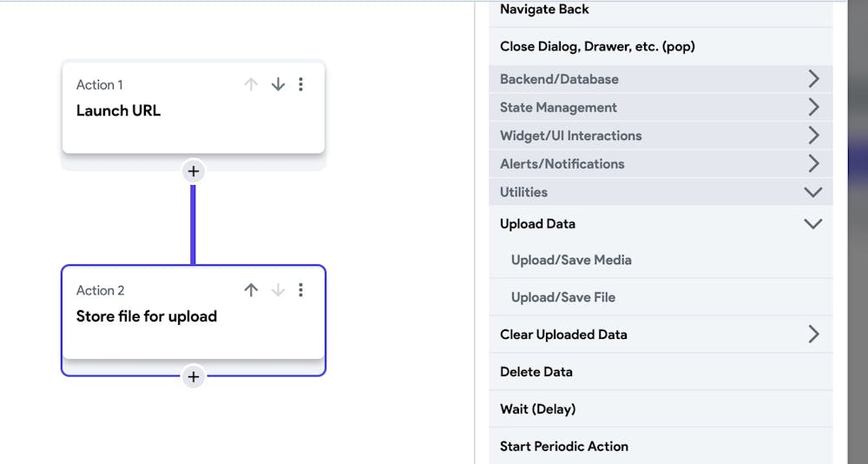Image resolution: width=868 pixels, height=464 pixels.
Task: Click the disabled down arrow on Action 2
Action: (278, 290)
